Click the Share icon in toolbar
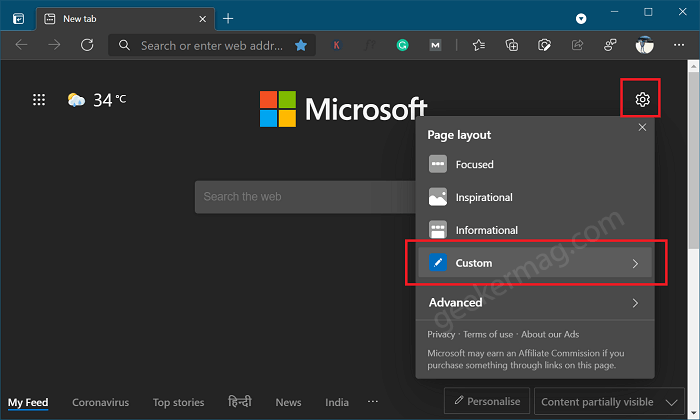 [x=577, y=45]
